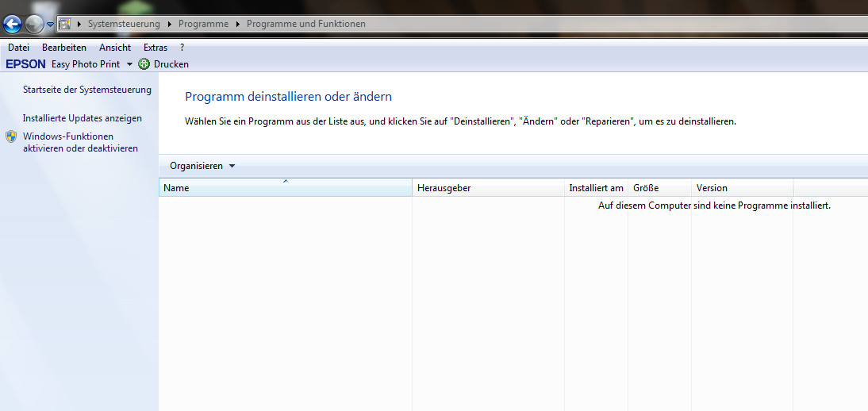Navigate to Systemsteuerung in the breadcrumb

point(124,24)
